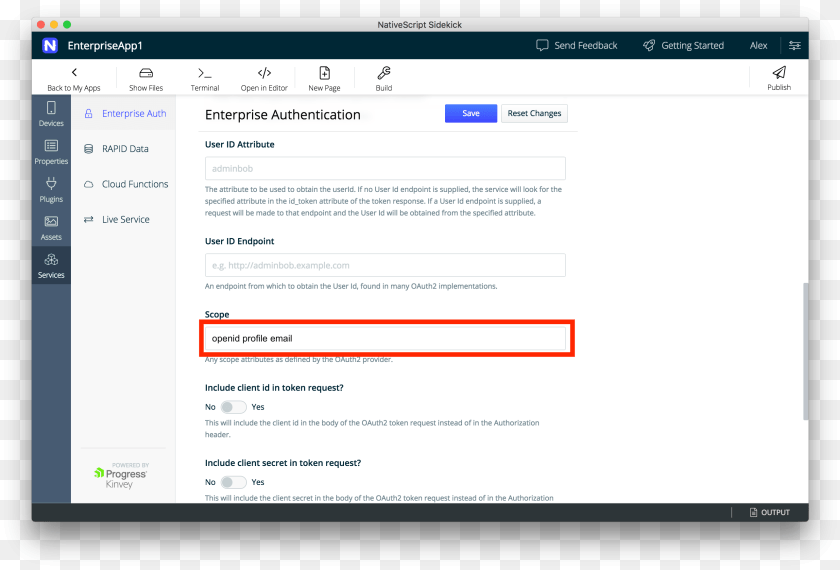Viewport: 840px width, 570px height.
Task: Focus the User ID Endpoint field
Action: pos(385,265)
